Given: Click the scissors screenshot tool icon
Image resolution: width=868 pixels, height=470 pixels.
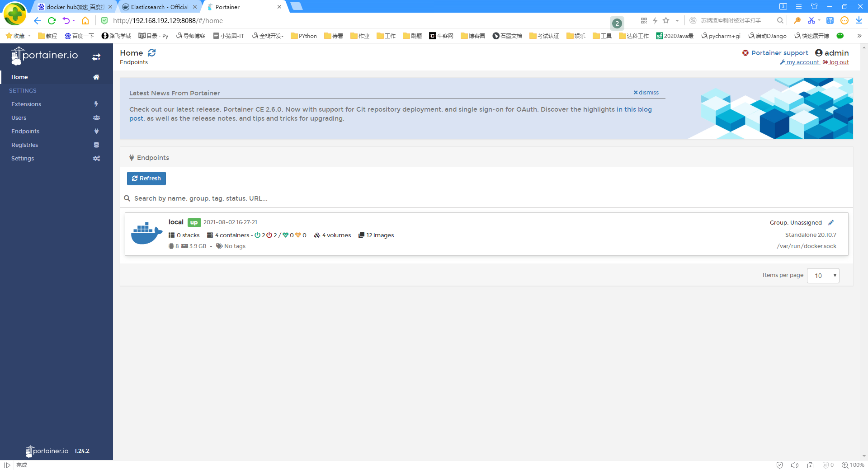Looking at the screenshot, I should click(x=811, y=20).
